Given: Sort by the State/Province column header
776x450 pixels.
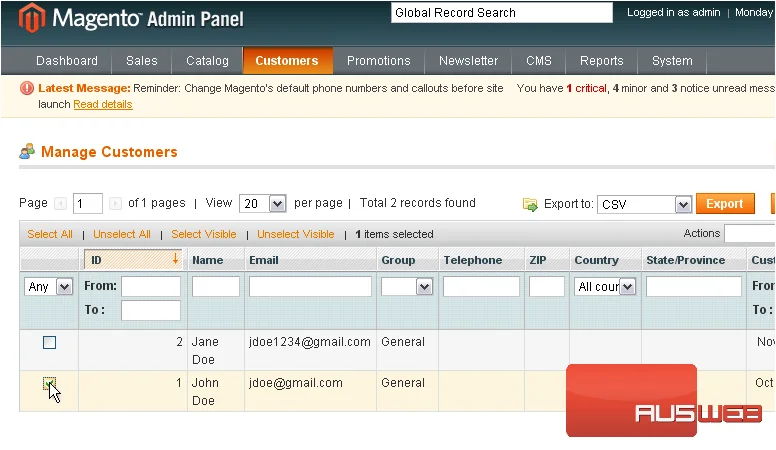Looking at the screenshot, I should click(x=685, y=260).
